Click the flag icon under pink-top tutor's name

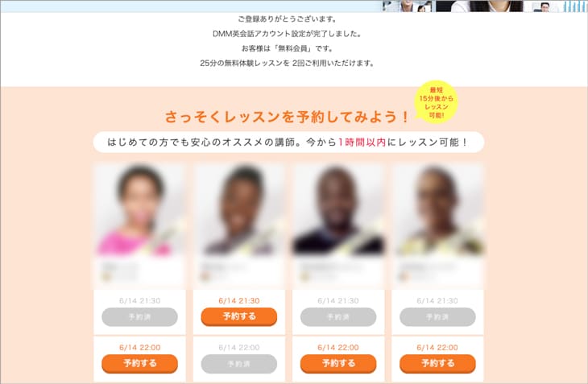(106, 277)
